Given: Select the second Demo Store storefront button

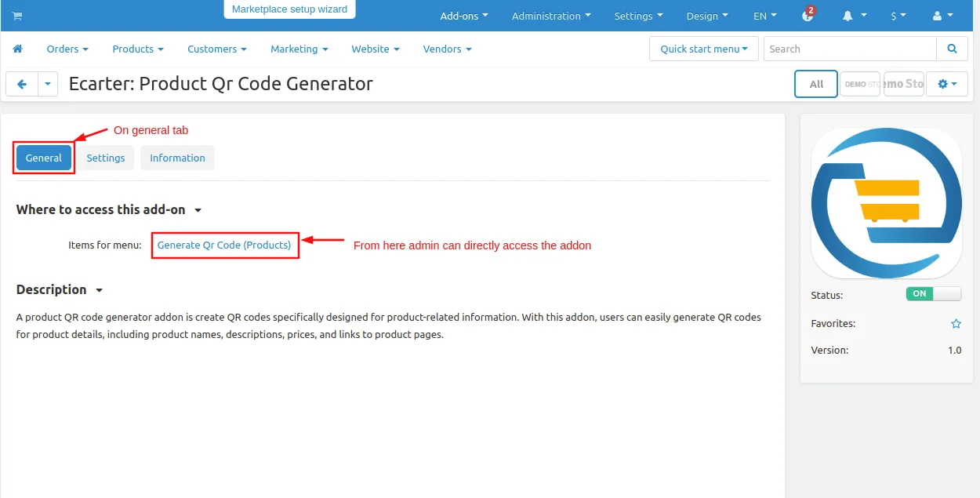Looking at the screenshot, I should tap(904, 84).
